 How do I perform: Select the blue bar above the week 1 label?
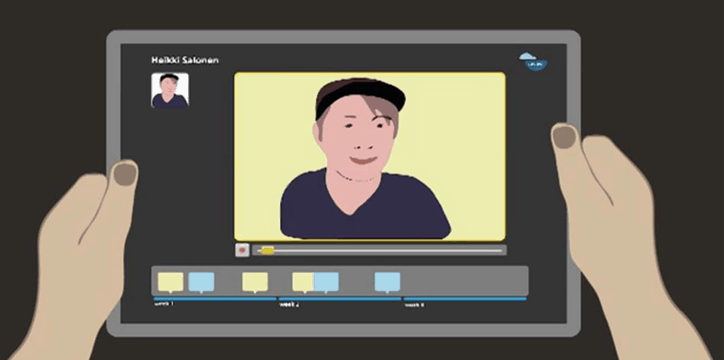point(215,299)
